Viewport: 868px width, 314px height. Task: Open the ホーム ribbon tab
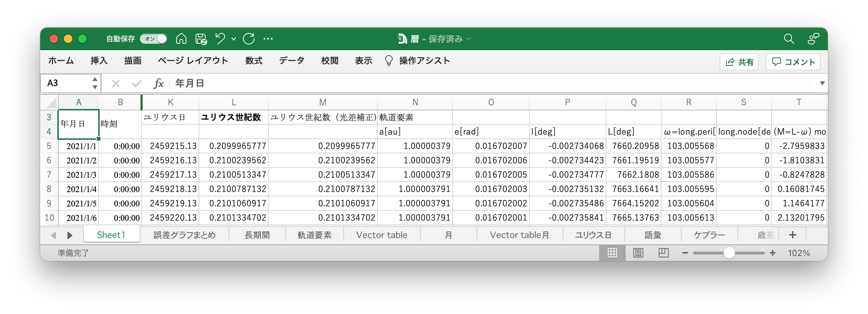click(61, 61)
